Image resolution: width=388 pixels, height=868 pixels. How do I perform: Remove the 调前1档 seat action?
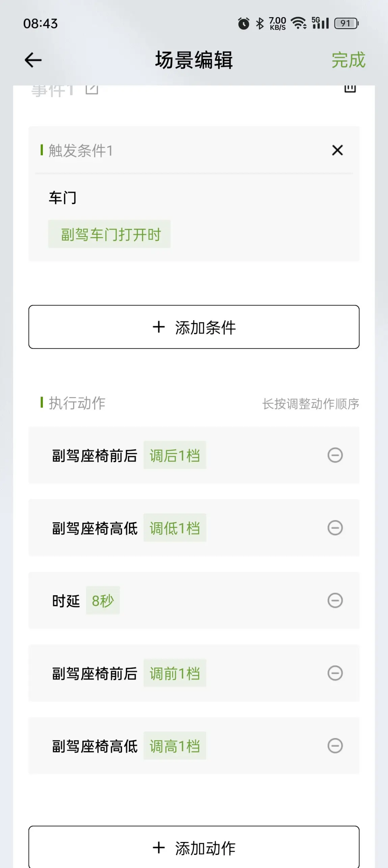pyautogui.click(x=335, y=673)
